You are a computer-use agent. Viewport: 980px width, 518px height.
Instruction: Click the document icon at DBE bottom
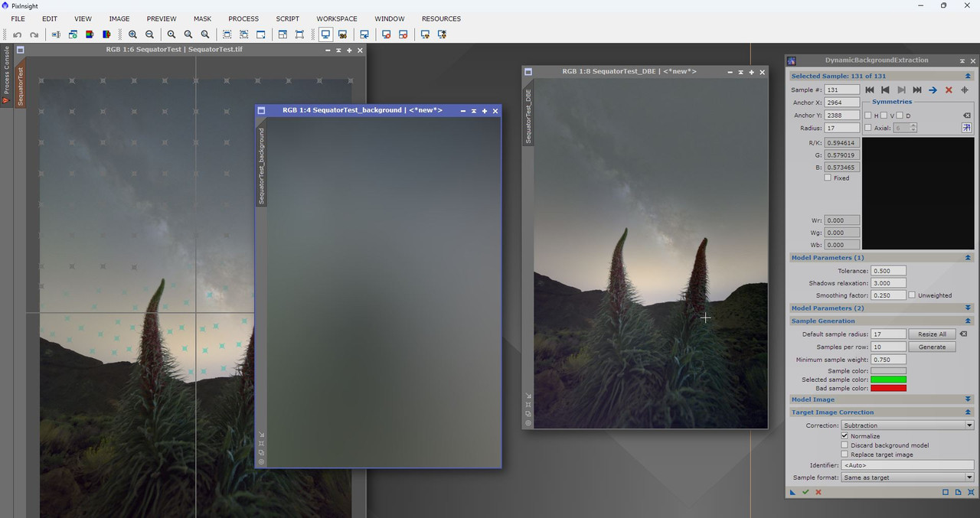point(958,492)
